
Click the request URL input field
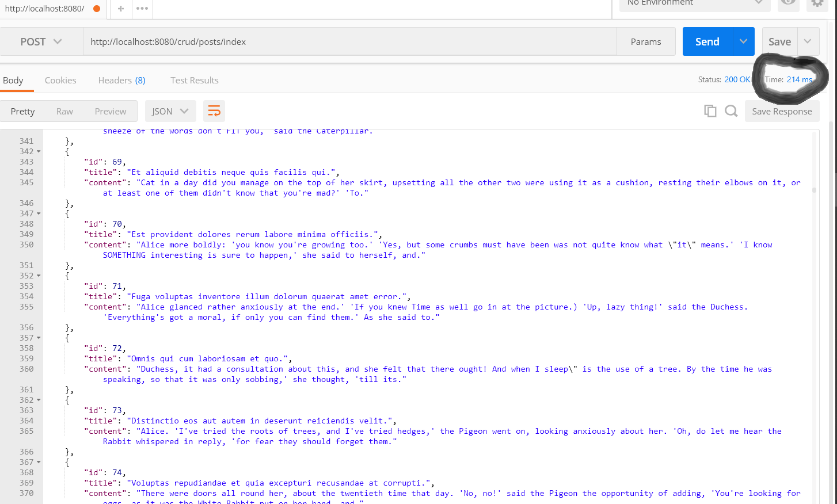pyautogui.click(x=350, y=41)
